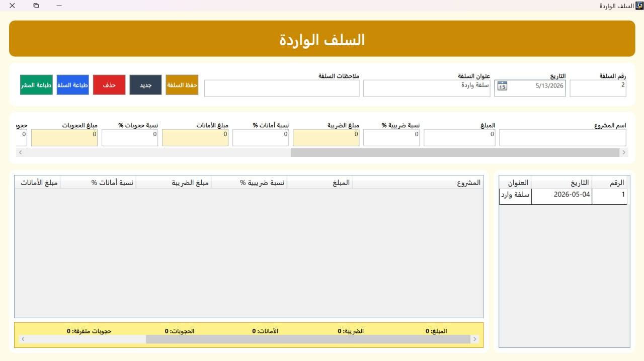
Task: Click the المبلغ column header in grid
Action: pyautogui.click(x=319, y=183)
